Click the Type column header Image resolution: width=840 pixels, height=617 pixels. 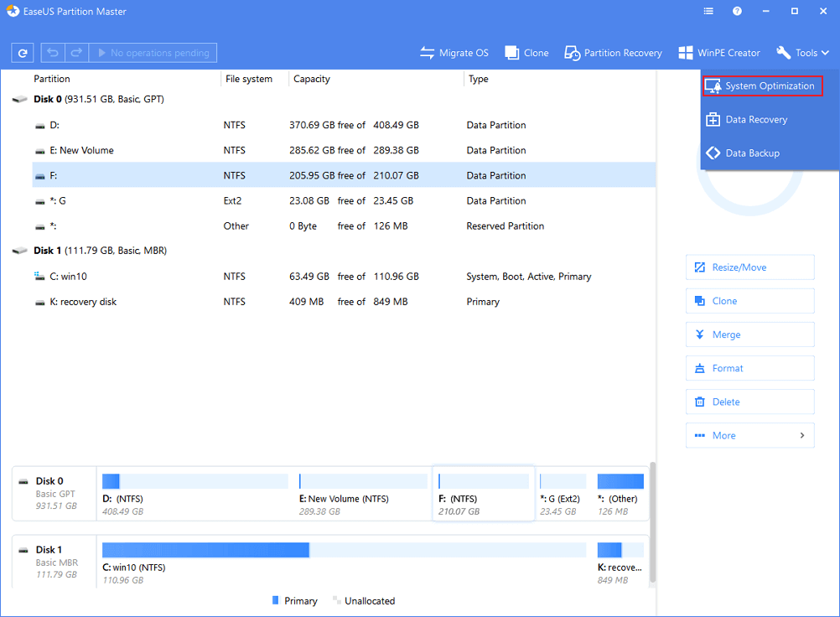click(x=479, y=79)
